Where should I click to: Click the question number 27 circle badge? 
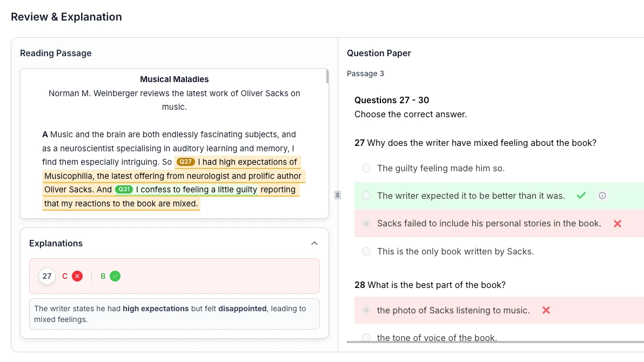point(47,276)
